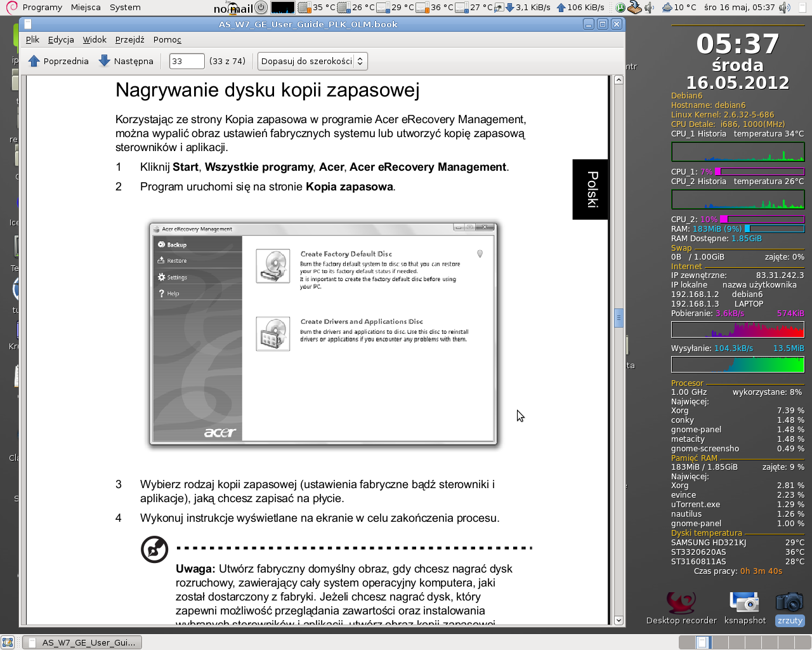Click the scroll-down arrow of document scrollbar
This screenshot has width=812, height=650.
[x=619, y=620]
